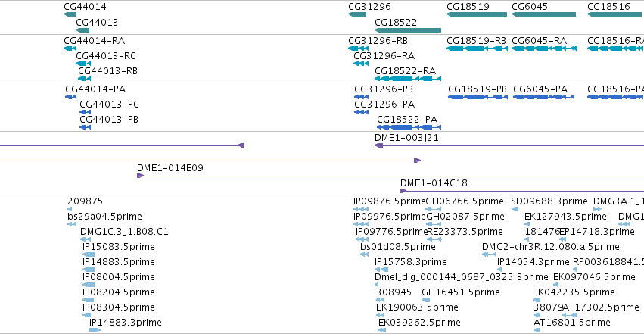Click the CG44013 gene glyph
The image size is (644, 334).
coord(82,30)
